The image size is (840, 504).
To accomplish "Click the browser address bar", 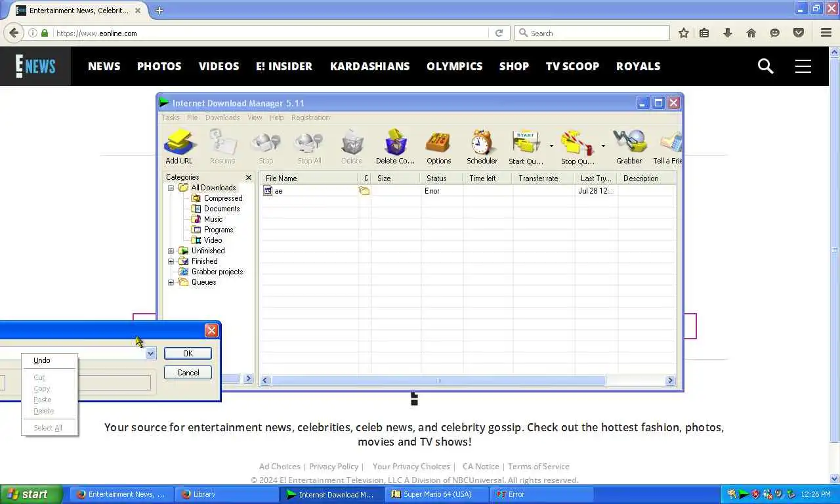I will [271, 33].
